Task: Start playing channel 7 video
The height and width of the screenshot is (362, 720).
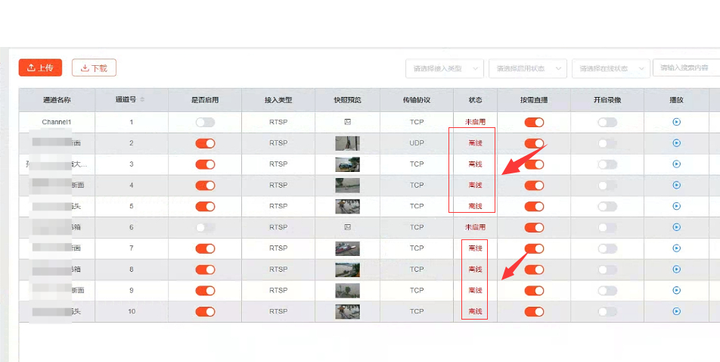Action: pyautogui.click(x=676, y=248)
